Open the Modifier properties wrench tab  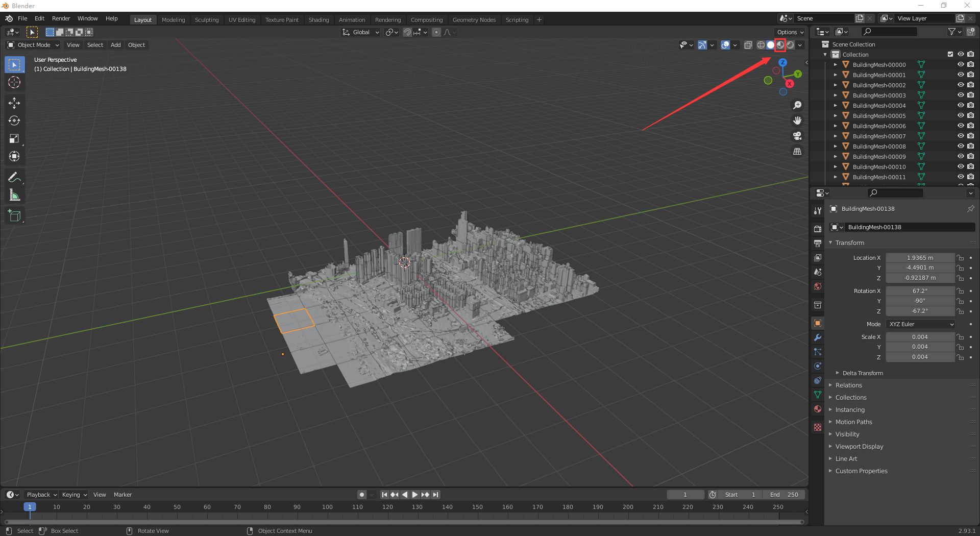tap(818, 337)
